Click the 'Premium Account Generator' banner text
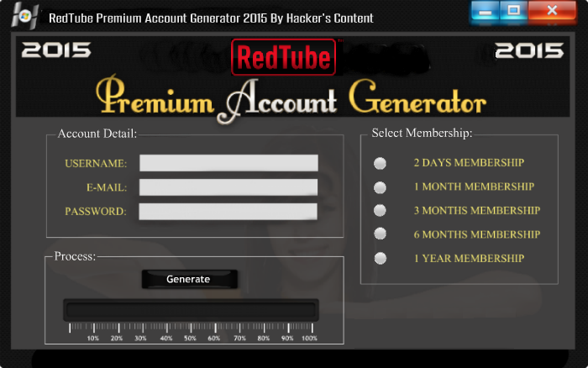Screen dimensions: 588x368 point(291,101)
